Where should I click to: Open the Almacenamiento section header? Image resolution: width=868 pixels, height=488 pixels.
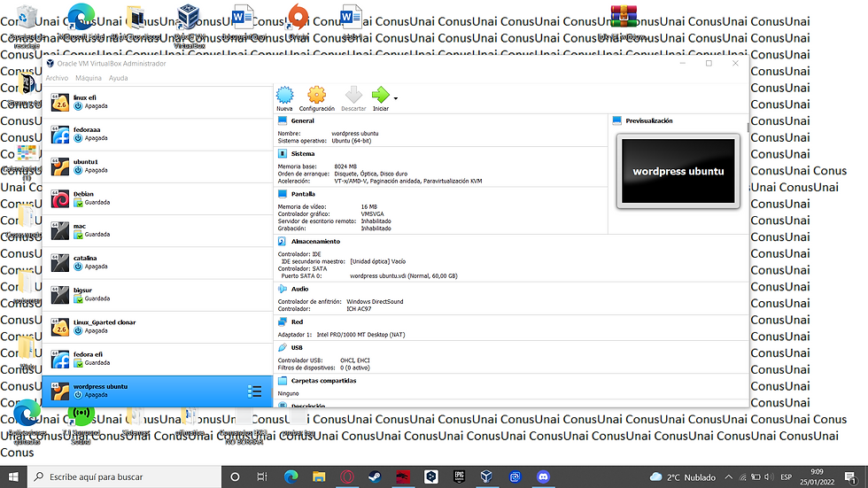coord(315,242)
